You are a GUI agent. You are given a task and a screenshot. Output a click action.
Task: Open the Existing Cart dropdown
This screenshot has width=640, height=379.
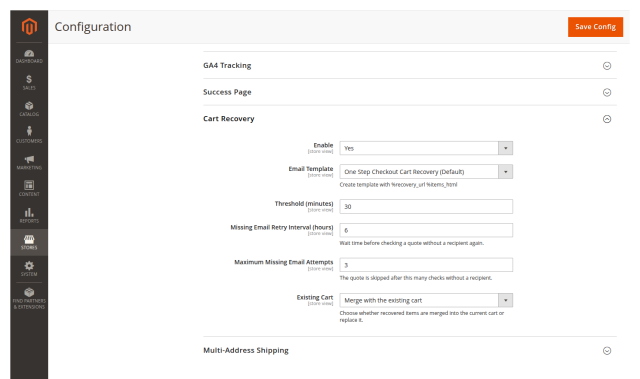[x=426, y=300]
